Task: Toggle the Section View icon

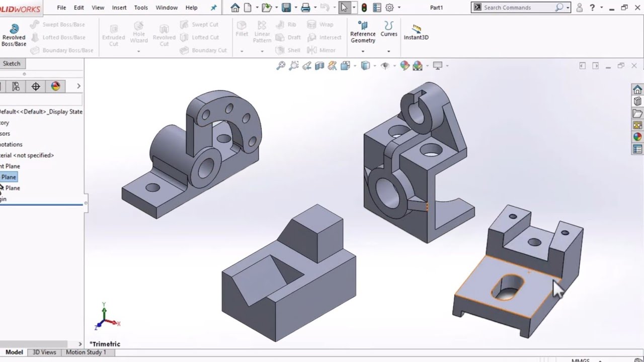Action: click(x=319, y=66)
